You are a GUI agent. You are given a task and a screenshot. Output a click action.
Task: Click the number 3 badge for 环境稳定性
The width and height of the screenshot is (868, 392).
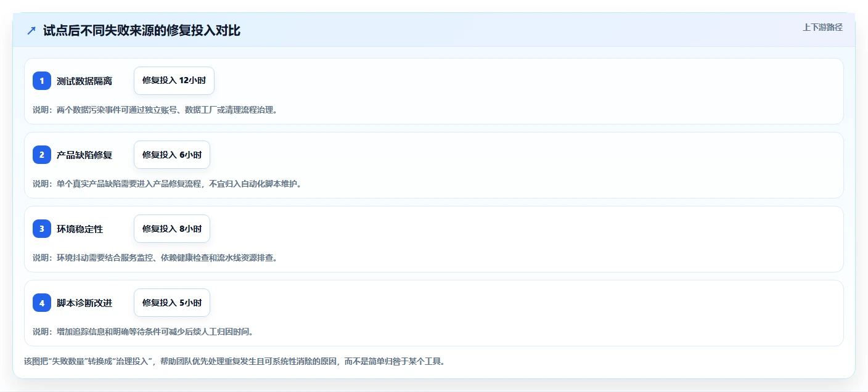click(x=42, y=229)
